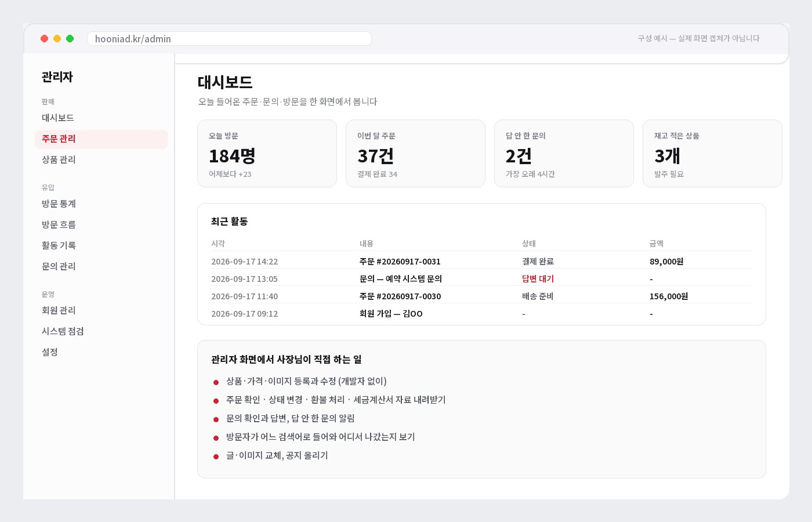
Task: Click the 배송 준비 status cell
Action: tap(538, 296)
